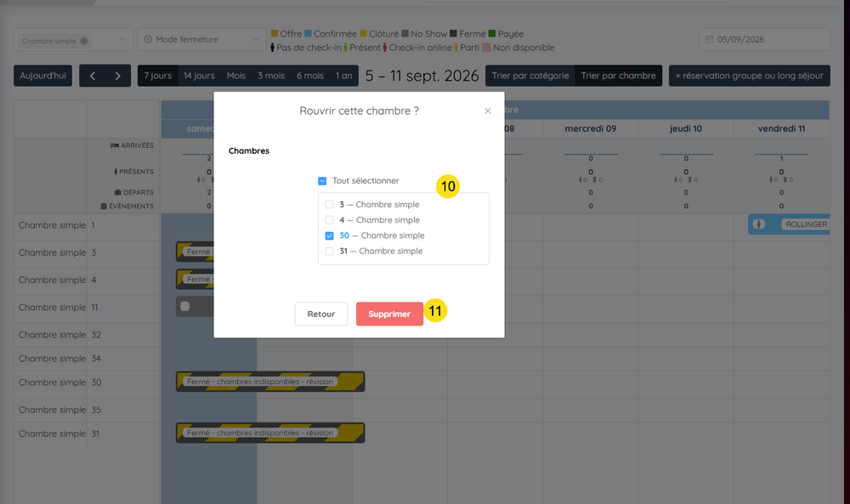Viewport: 850px width, 504px height.
Task: Click the Confirmée blue legend swatch
Action: pyautogui.click(x=308, y=34)
